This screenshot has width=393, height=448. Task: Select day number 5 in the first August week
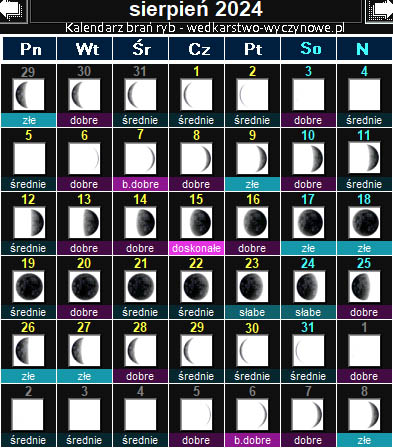[29, 135]
